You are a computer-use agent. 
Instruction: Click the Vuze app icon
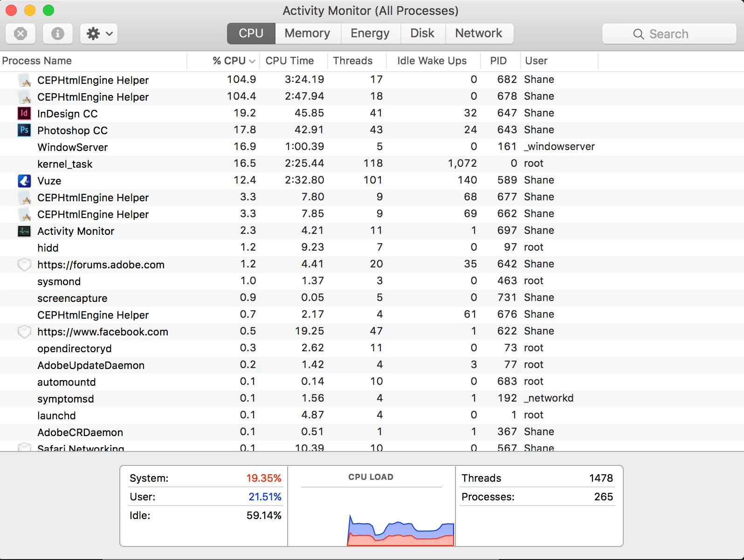pos(24,180)
